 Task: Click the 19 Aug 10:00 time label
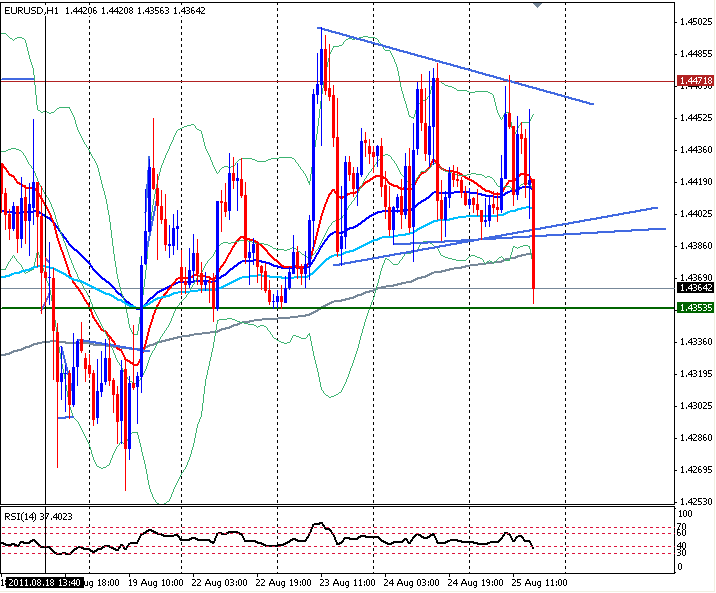pos(156,583)
